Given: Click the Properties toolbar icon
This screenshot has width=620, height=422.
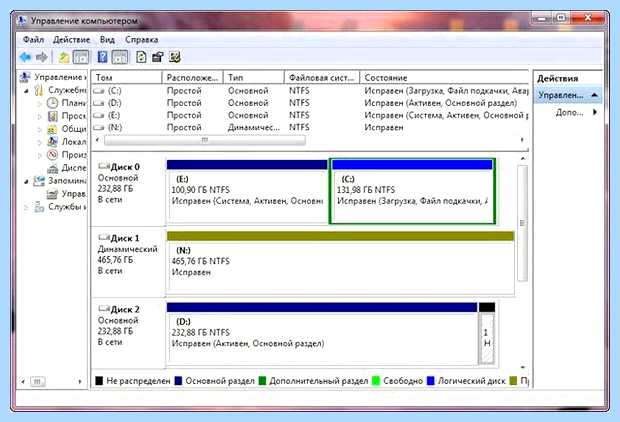Looking at the screenshot, I should pyautogui.click(x=158, y=57).
